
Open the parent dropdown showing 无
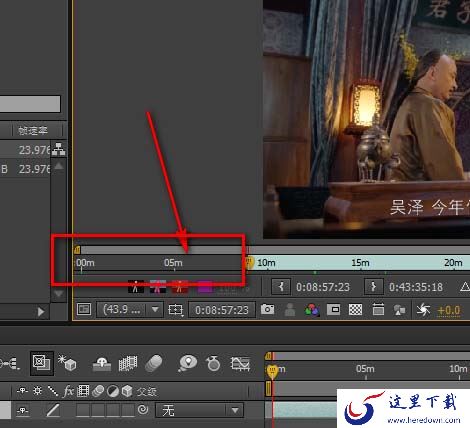coord(199,410)
